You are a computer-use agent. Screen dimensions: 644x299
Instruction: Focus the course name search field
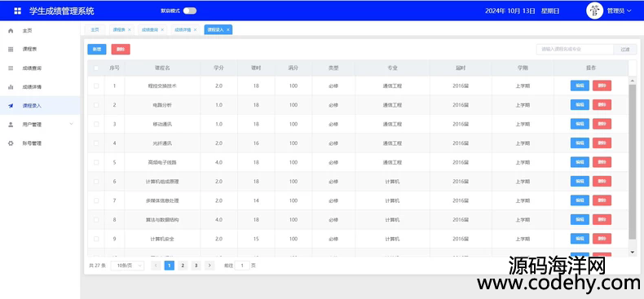575,49
